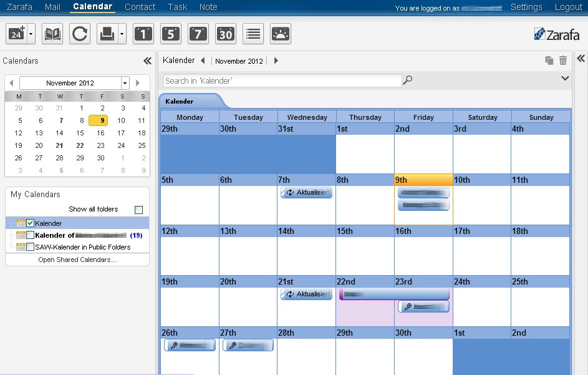Click the trash delete icon
This screenshot has height=375, width=588.
tap(563, 60)
